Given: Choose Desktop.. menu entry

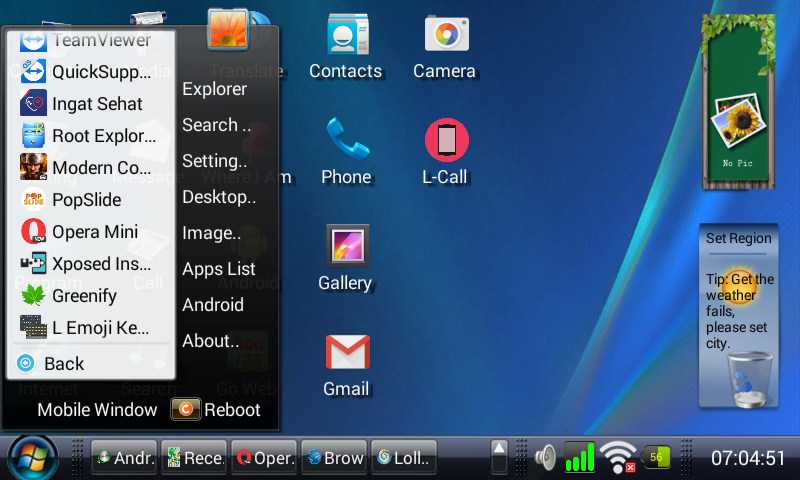Looking at the screenshot, I should click(x=219, y=197).
